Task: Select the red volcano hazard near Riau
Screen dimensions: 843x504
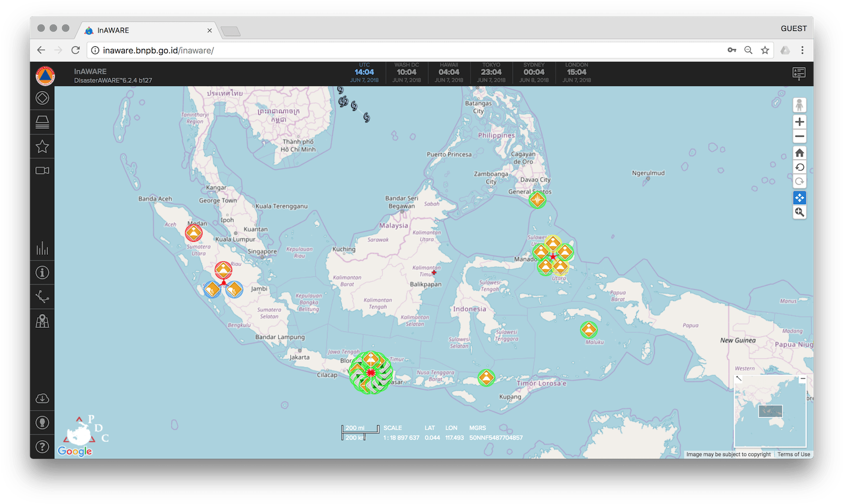Action: [223, 270]
